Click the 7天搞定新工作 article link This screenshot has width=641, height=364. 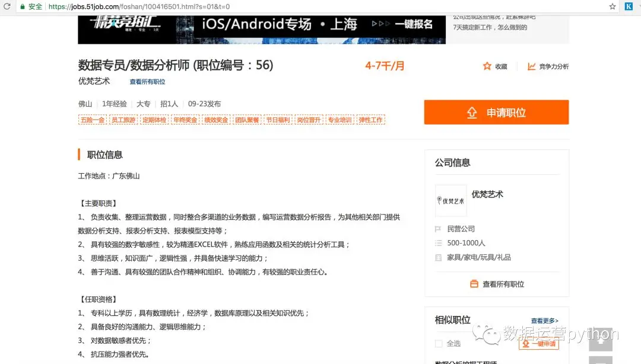490,27
